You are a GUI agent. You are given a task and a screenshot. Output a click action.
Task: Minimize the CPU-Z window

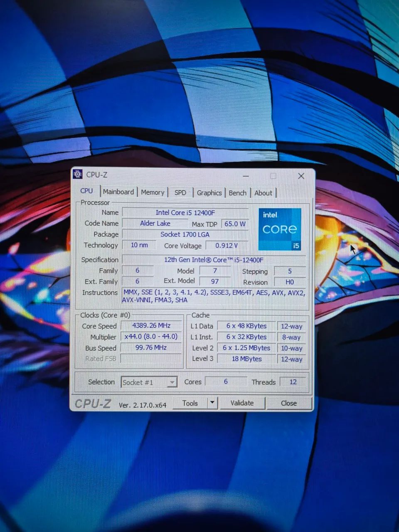[246, 176]
